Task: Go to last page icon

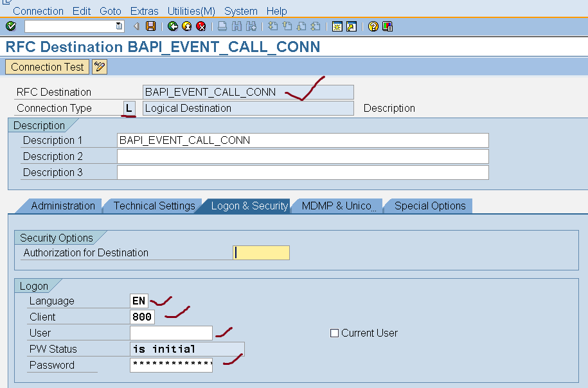Action: 316,26
